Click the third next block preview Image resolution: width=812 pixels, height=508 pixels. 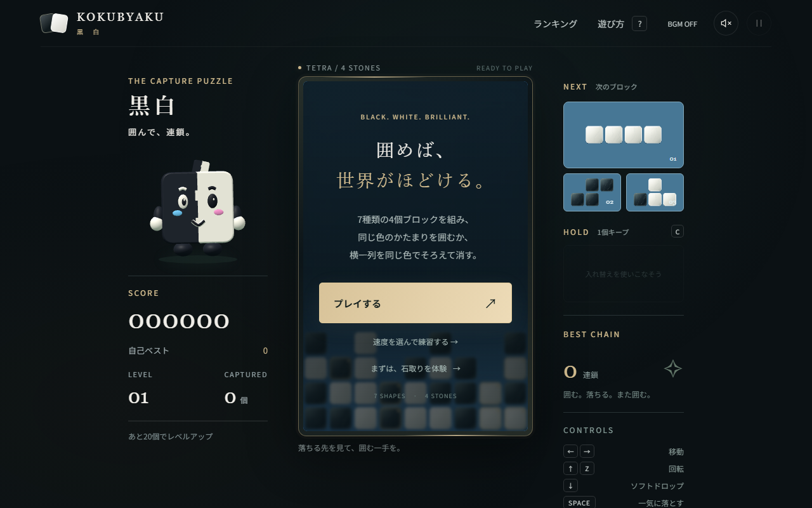click(x=655, y=192)
